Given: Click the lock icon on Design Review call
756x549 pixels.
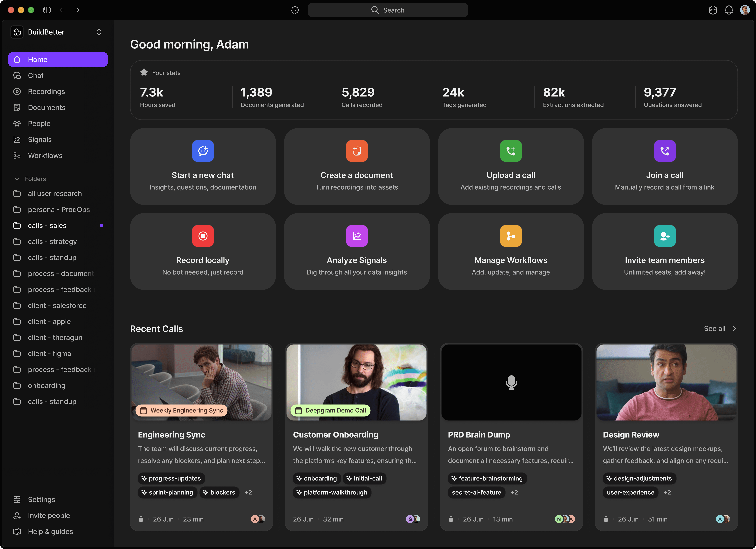Looking at the screenshot, I should pyautogui.click(x=606, y=519).
